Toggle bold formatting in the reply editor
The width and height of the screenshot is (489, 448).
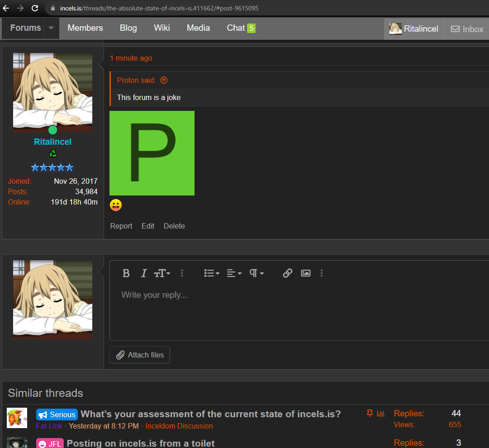pyautogui.click(x=126, y=273)
